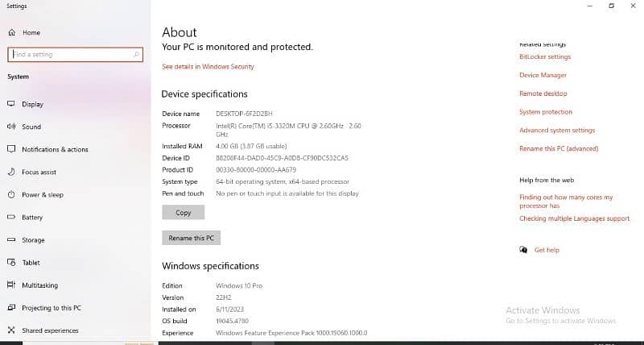Minimize the Settings window
Viewport: 644px width, 345px height.
(x=590, y=6)
